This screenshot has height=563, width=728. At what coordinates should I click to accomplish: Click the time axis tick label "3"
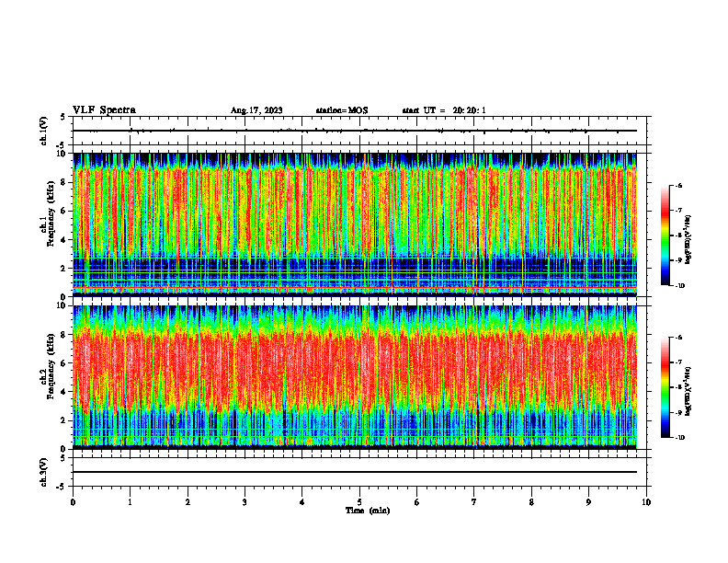(245, 502)
